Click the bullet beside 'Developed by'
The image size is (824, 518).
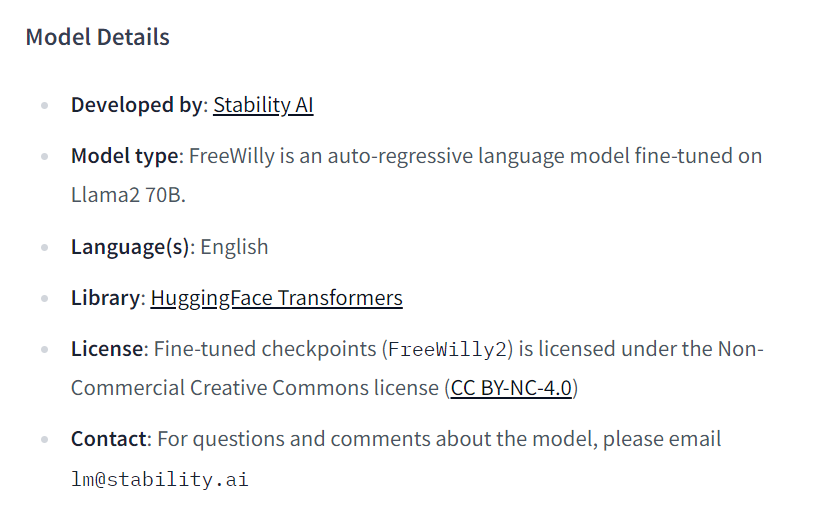pos(45,106)
